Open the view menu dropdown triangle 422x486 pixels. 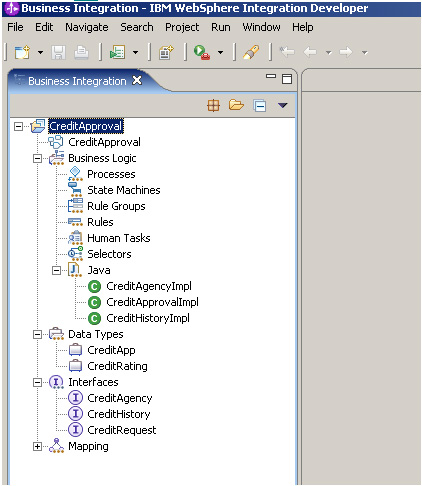(x=282, y=105)
